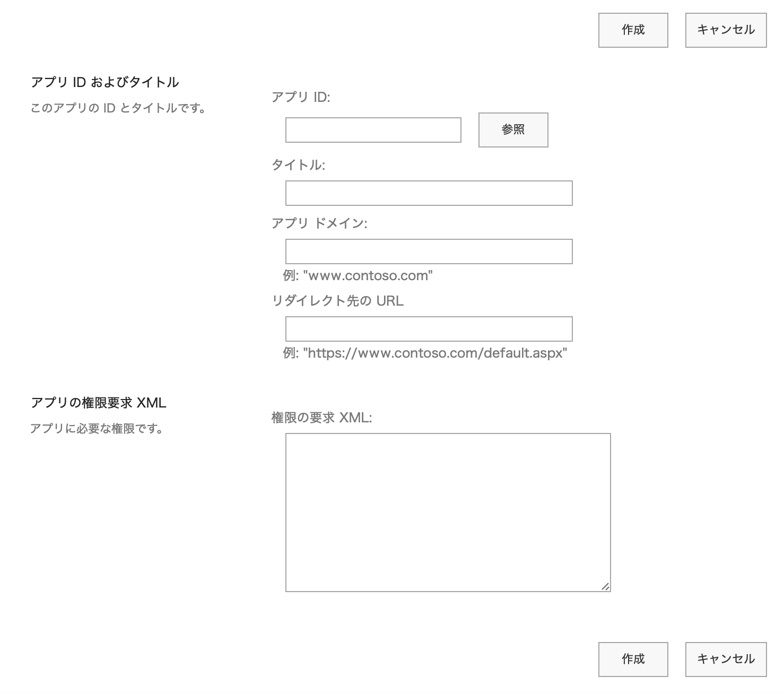Click the top キャンセル button
The height and width of the screenshot is (694, 784).
point(726,30)
